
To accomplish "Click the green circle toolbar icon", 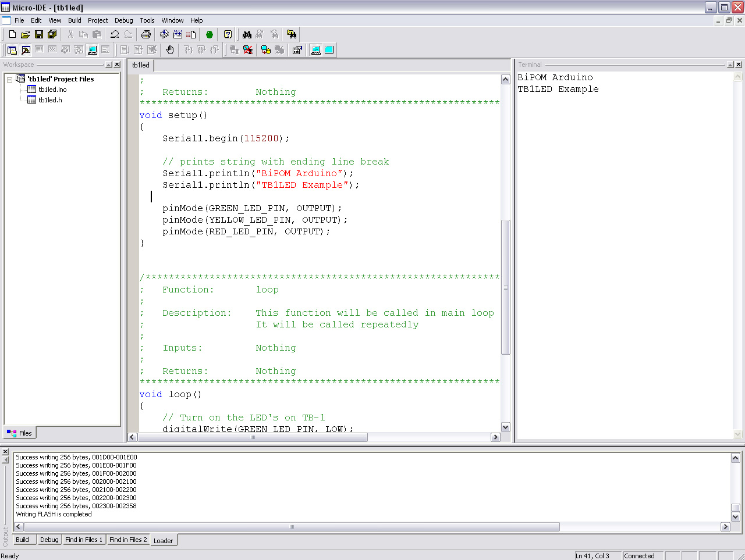I will click(210, 34).
